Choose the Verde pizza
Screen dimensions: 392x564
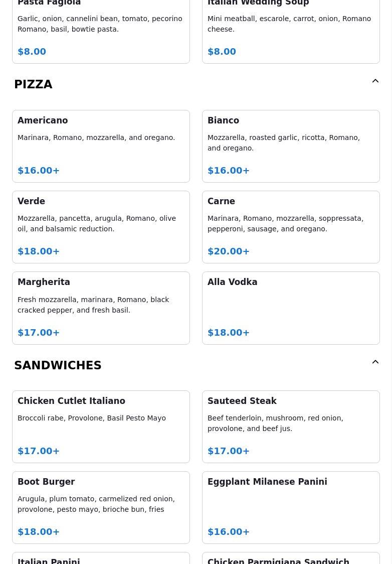tap(101, 227)
